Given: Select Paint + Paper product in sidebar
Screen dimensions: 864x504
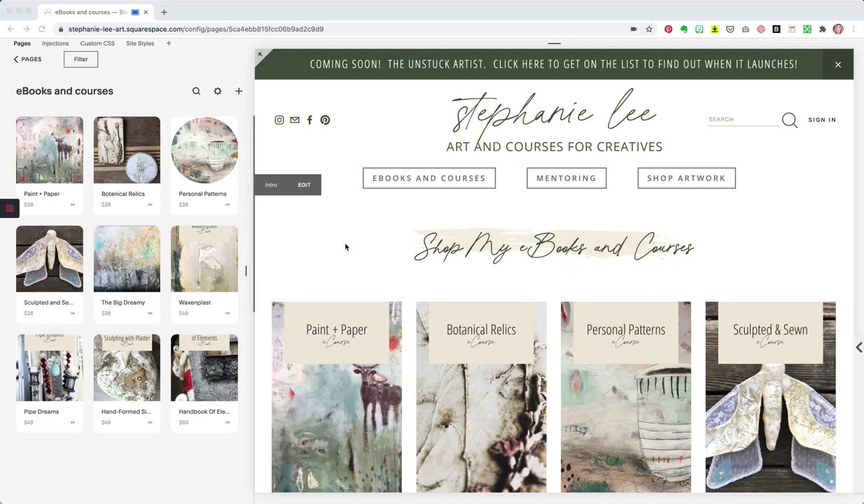Looking at the screenshot, I should 50,165.
